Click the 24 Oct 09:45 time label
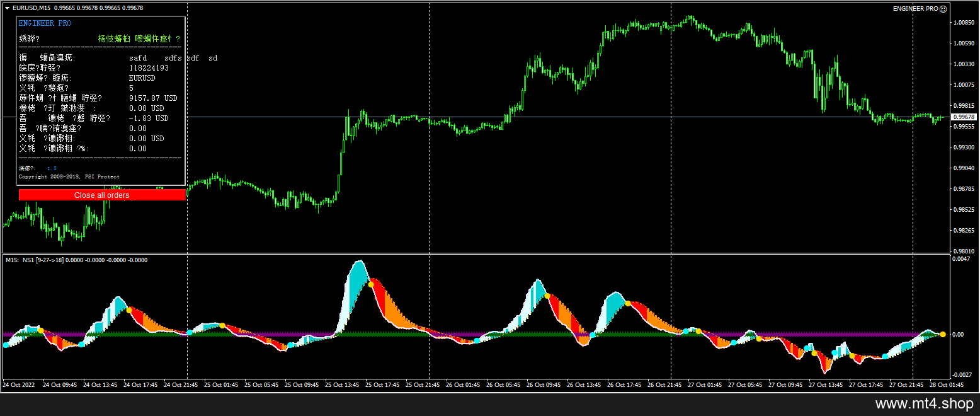The width and height of the screenshot is (980, 416). pos(60,384)
